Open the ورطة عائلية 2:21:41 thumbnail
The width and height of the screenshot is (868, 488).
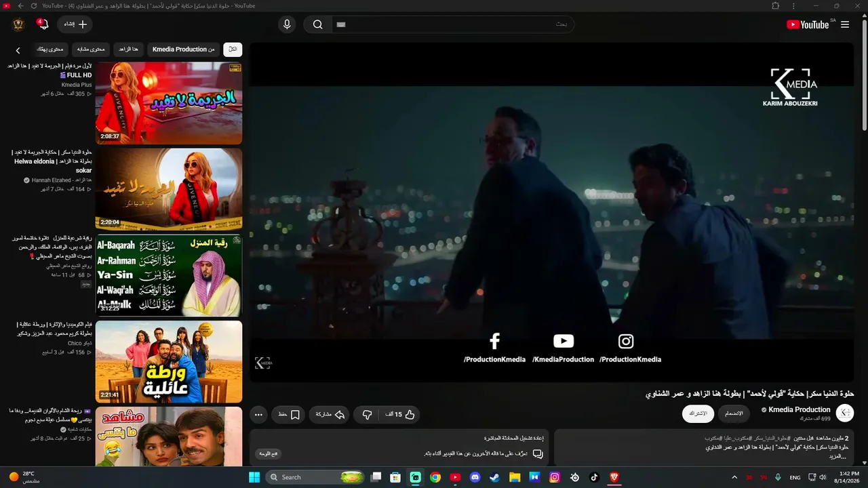169,361
